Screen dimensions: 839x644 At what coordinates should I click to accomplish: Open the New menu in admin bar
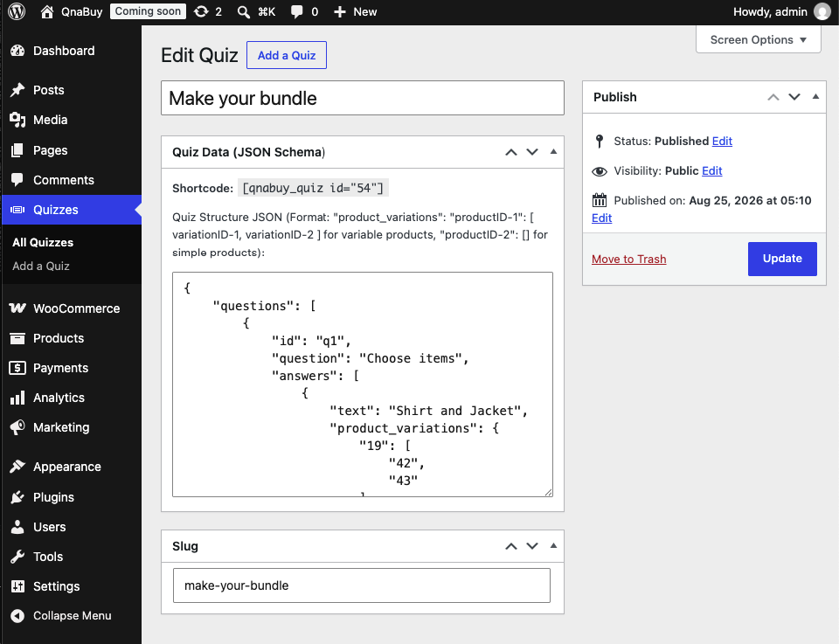[356, 11]
